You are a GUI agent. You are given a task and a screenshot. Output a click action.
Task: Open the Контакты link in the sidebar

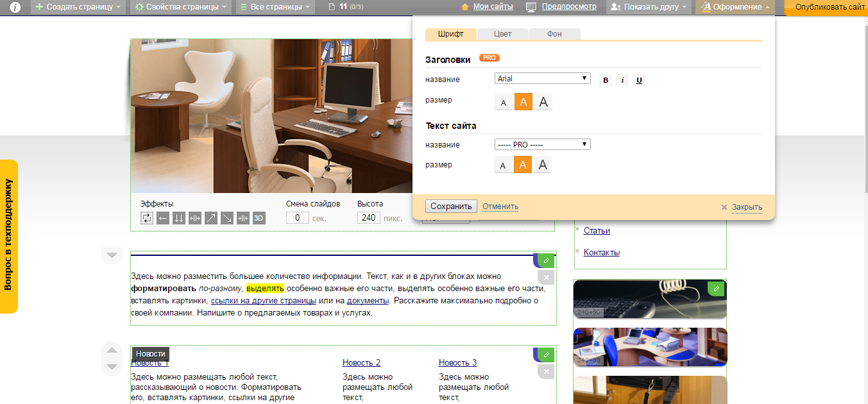[x=602, y=252]
